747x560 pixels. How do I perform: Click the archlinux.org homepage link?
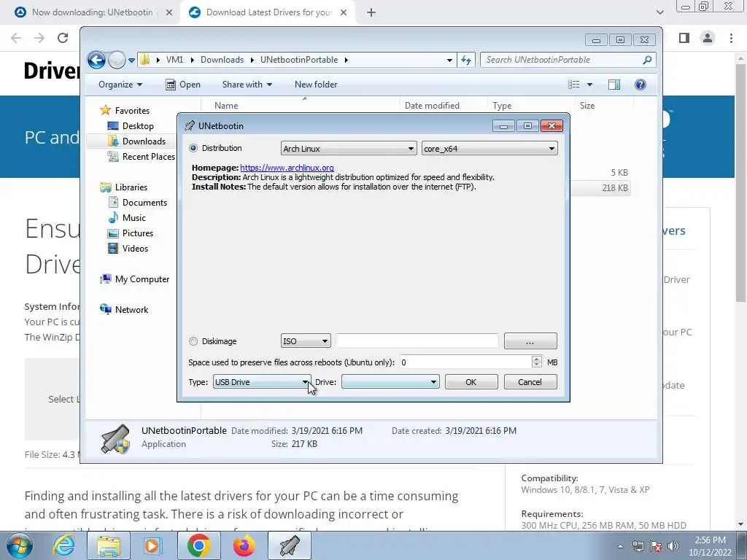[x=287, y=168]
